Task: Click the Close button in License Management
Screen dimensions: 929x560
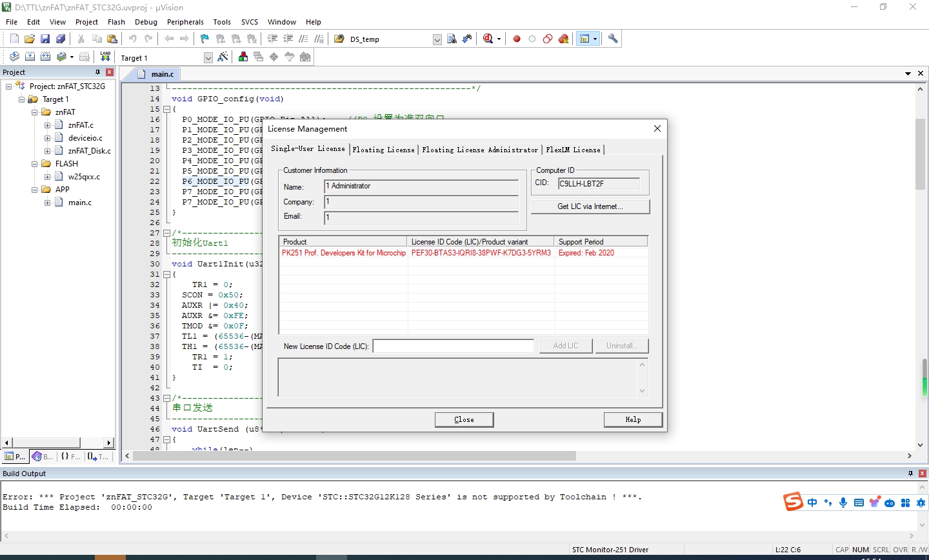Action: [x=464, y=419]
